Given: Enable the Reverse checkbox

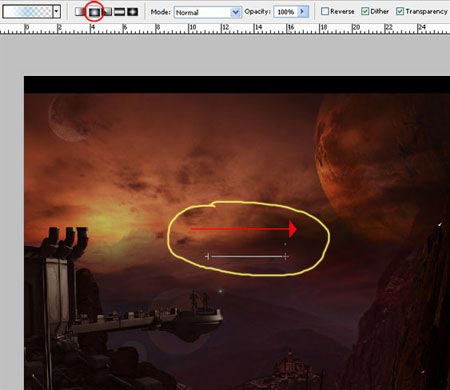Looking at the screenshot, I should click(x=325, y=11).
